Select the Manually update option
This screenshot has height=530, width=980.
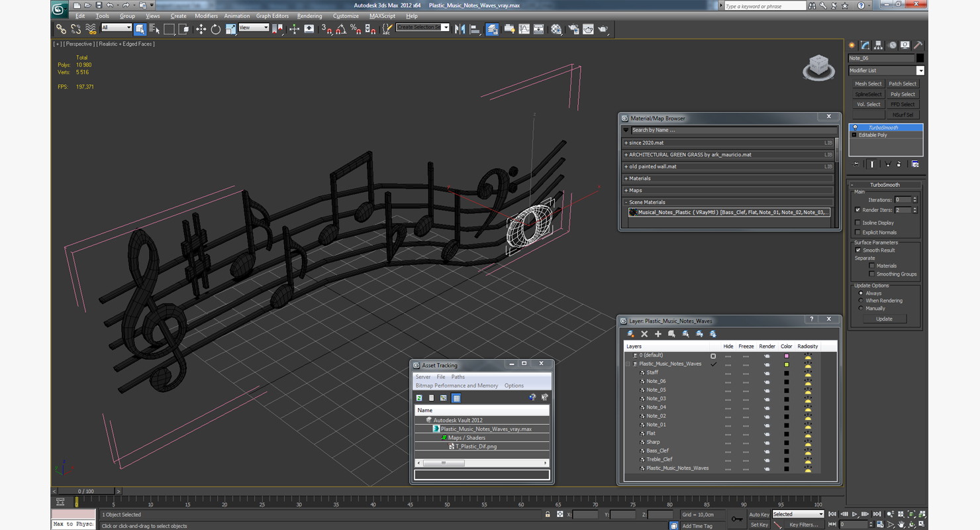pos(861,308)
